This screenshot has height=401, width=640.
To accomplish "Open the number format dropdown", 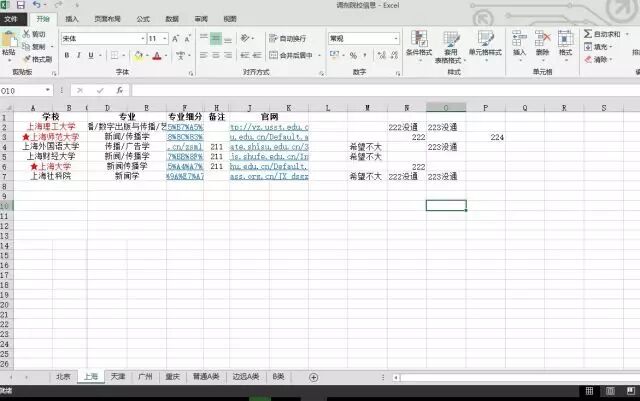I will 396,38.
